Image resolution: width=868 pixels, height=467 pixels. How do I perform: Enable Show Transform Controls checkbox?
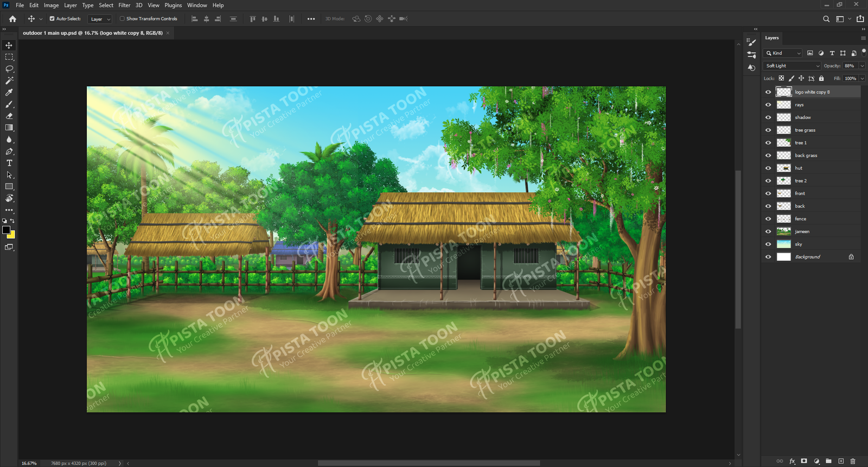pos(122,18)
